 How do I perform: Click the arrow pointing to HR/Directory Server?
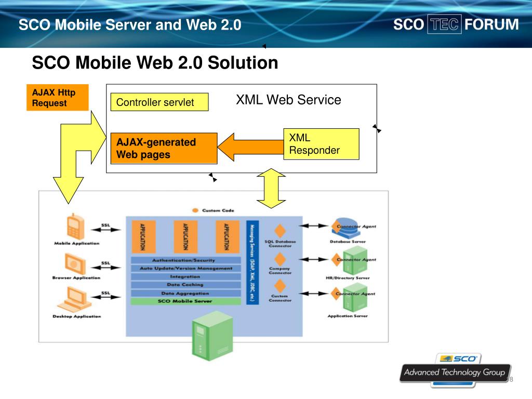click(313, 260)
